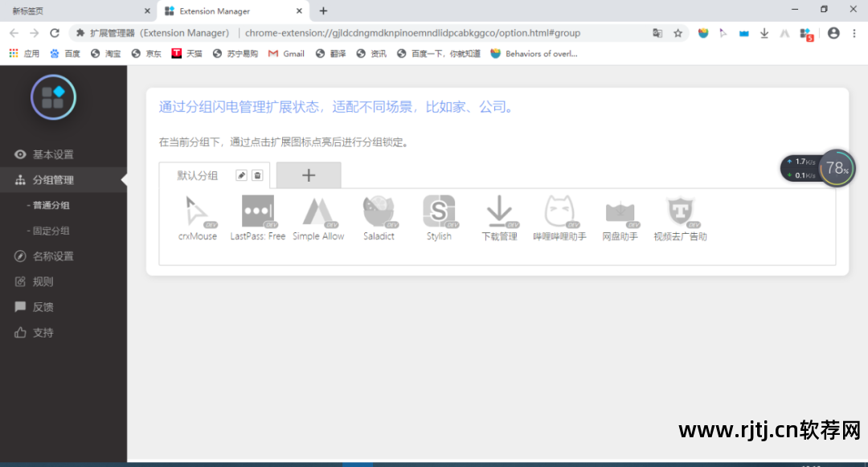Enable the 哔哩哔哩助手 extension
This screenshot has height=467, width=868.
[x=559, y=211]
